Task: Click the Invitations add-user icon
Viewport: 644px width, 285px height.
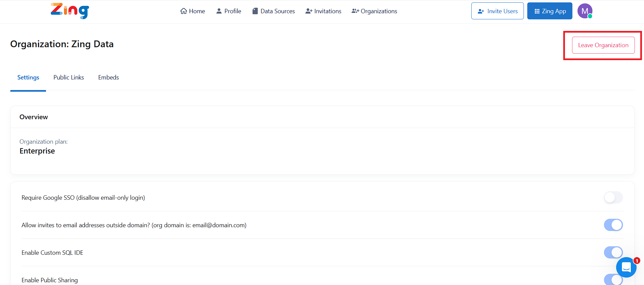Action: coord(309,11)
